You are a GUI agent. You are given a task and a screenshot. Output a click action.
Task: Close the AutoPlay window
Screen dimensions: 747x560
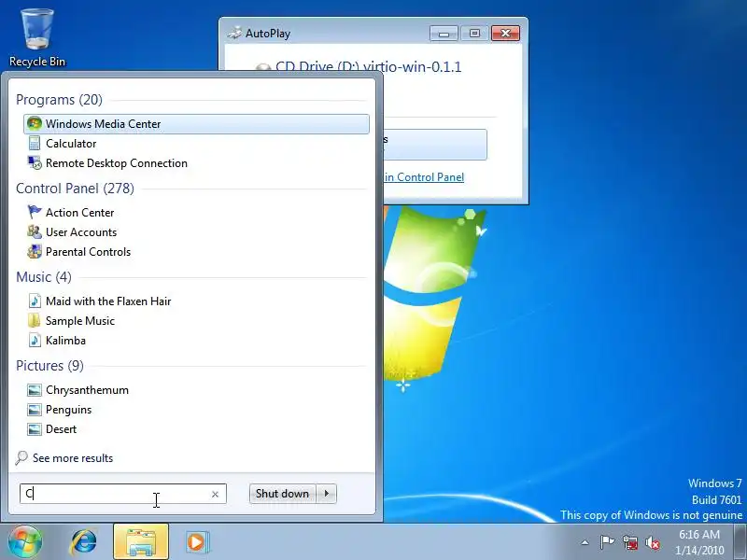pos(505,34)
